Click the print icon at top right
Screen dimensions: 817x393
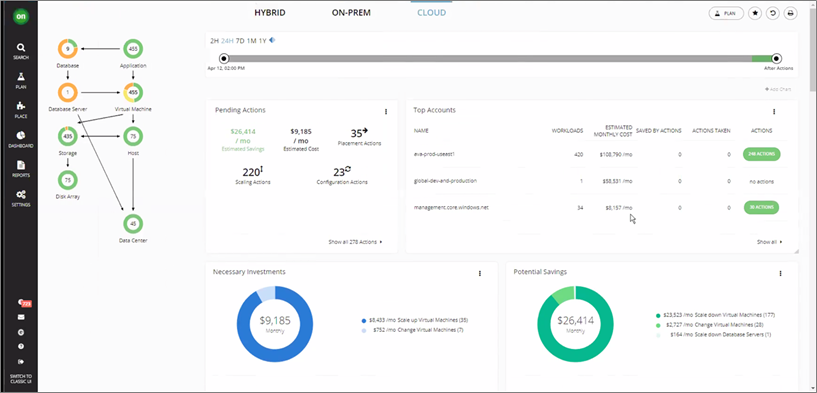[x=791, y=14]
